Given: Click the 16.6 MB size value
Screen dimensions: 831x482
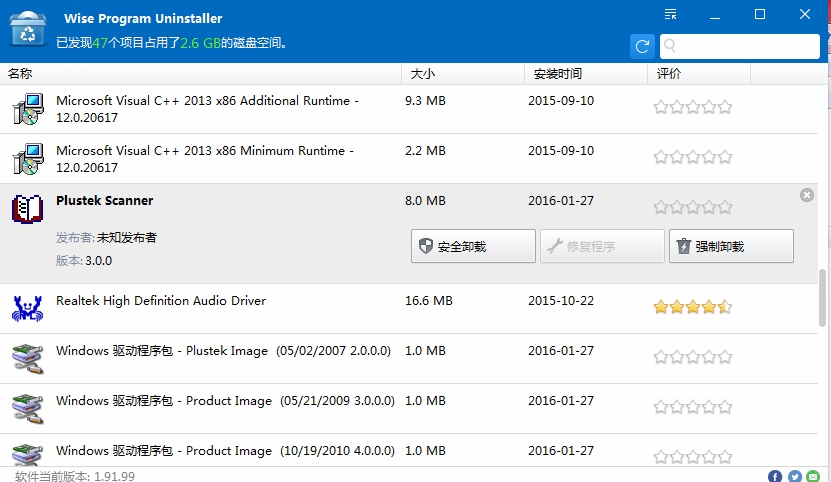Looking at the screenshot, I should [x=429, y=301].
